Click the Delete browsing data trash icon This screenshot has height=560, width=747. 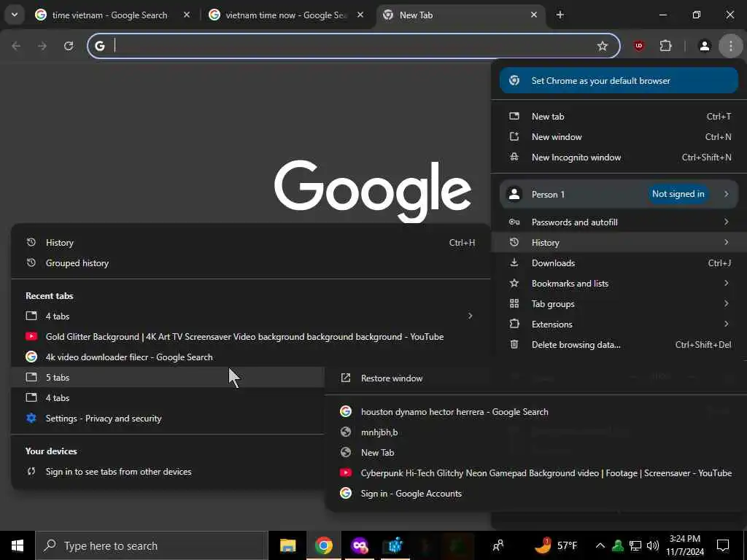514,345
